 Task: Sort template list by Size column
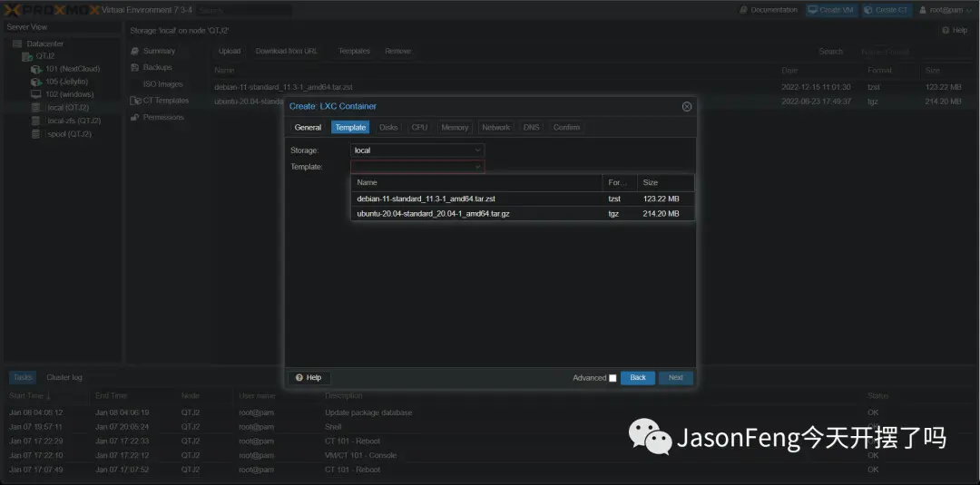665,182
